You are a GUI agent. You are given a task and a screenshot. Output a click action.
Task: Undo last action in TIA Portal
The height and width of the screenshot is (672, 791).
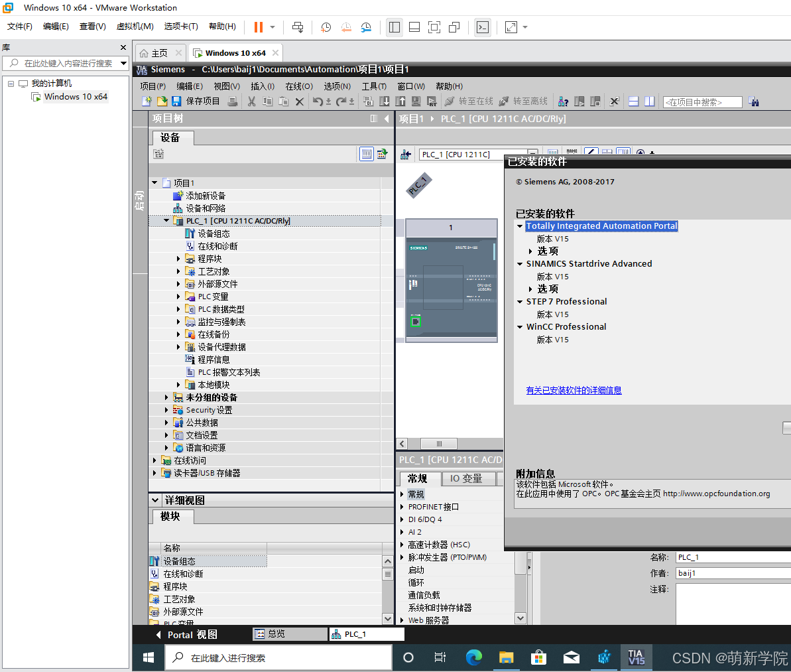click(318, 101)
